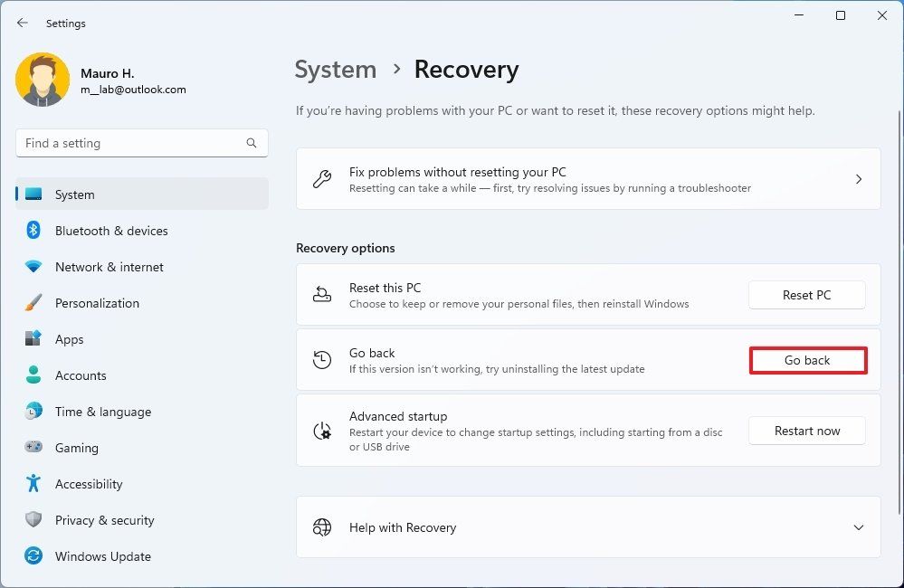Viewport: 904px width, 588px height.
Task: Select the Bluetooth & devices icon in sidebar
Action: 33,231
